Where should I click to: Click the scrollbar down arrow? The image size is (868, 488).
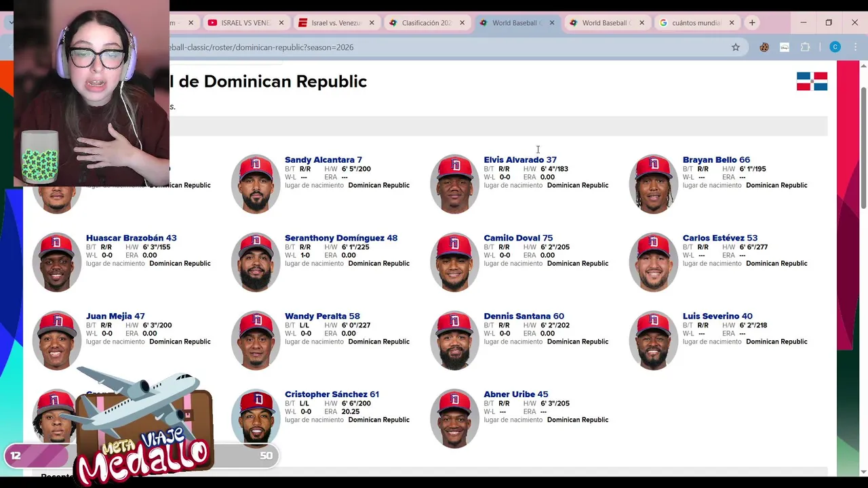point(863,472)
